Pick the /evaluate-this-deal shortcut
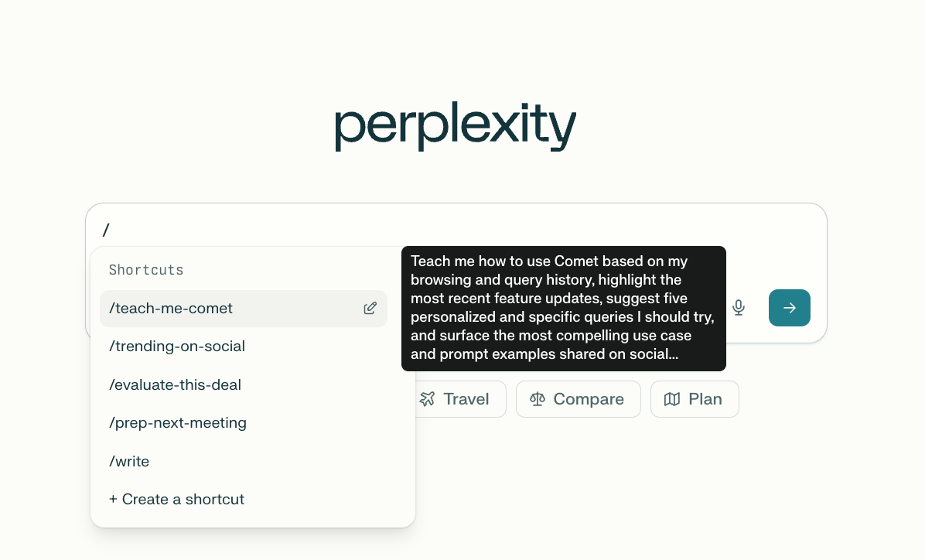The image size is (925, 560). [176, 384]
